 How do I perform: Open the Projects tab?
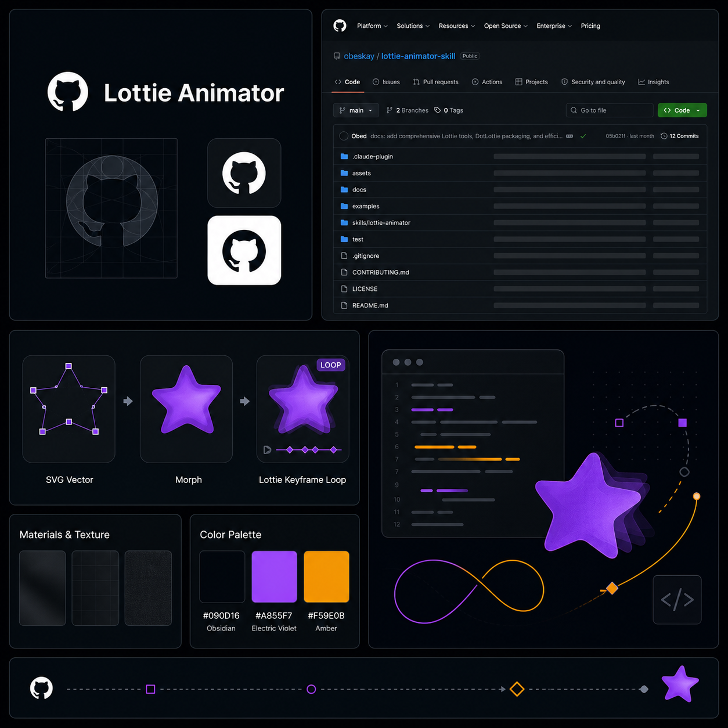tap(531, 82)
